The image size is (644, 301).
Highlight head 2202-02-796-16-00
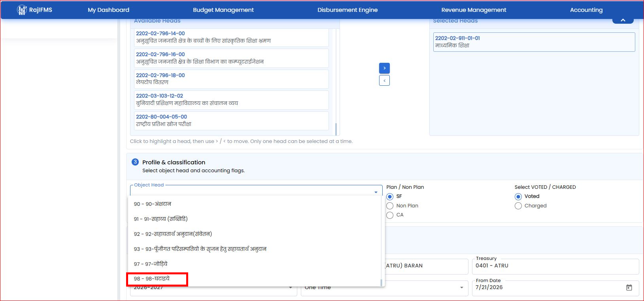pos(232,58)
